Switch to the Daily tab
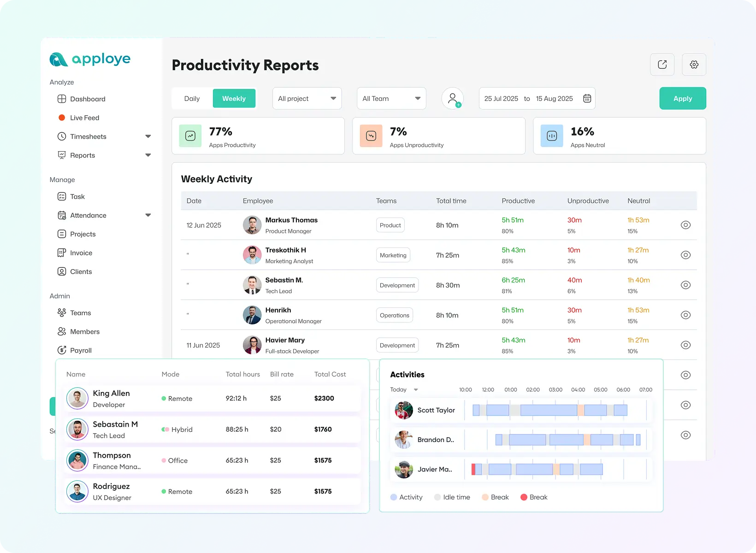 pyautogui.click(x=192, y=98)
